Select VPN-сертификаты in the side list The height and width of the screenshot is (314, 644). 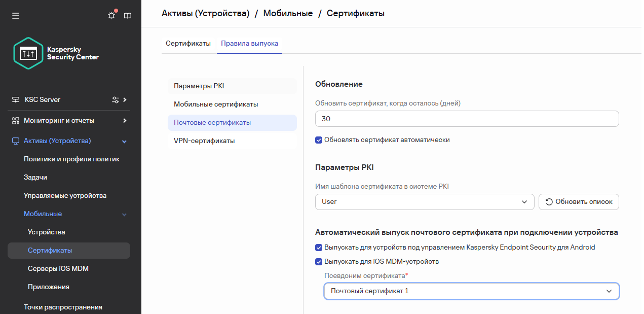pyautogui.click(x=204, y=141)
